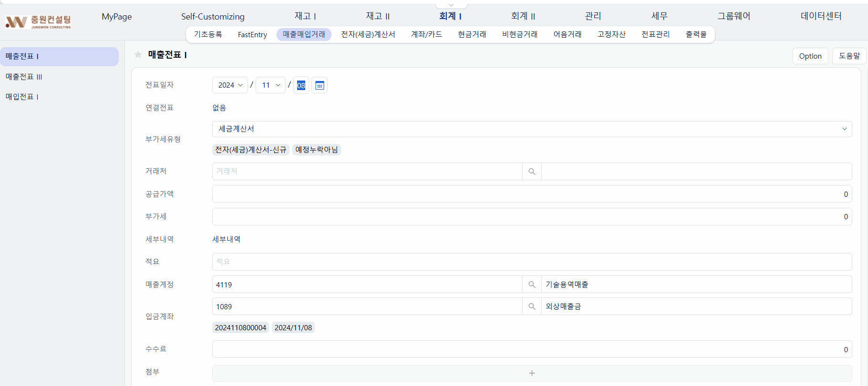Click the 2024110800004 voucher number tag
This screenshot has width=868, height=386.
[x=240, y=327]
